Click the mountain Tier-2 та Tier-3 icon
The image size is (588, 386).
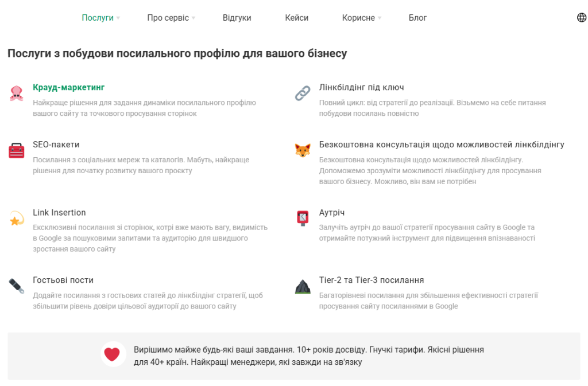click(x=303, y=286)
